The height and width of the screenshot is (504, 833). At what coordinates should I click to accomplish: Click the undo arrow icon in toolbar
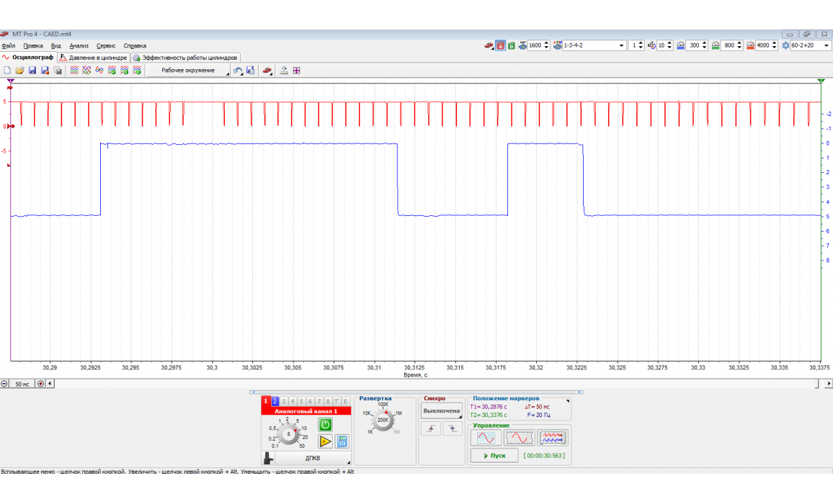tap(238, 71)
